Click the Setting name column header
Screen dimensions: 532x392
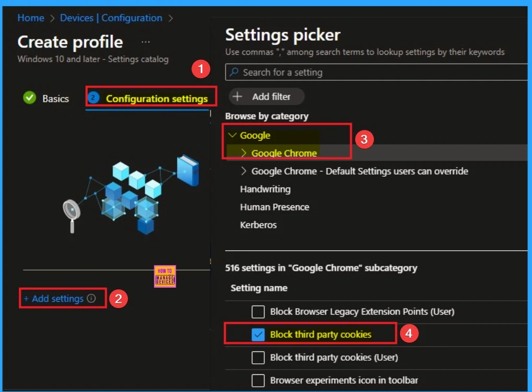259,288
